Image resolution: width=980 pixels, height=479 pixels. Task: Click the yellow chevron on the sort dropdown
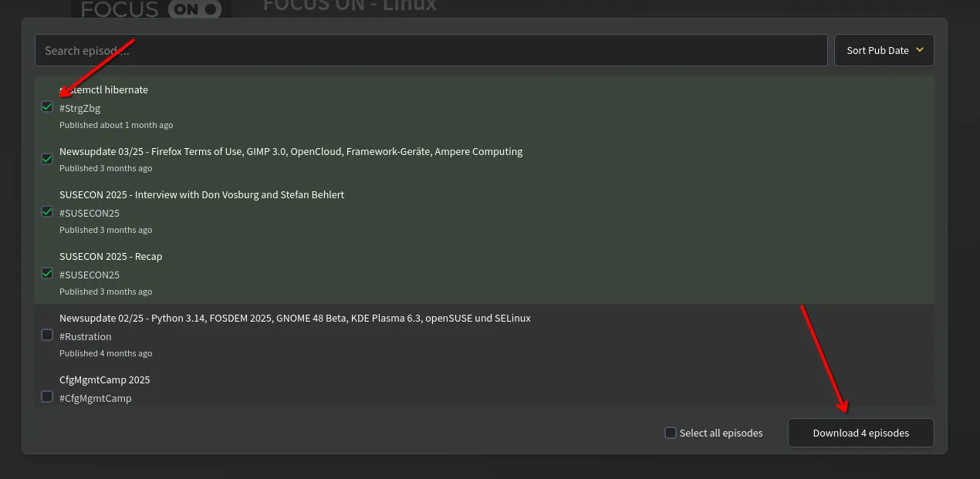[x=919, y=50]
